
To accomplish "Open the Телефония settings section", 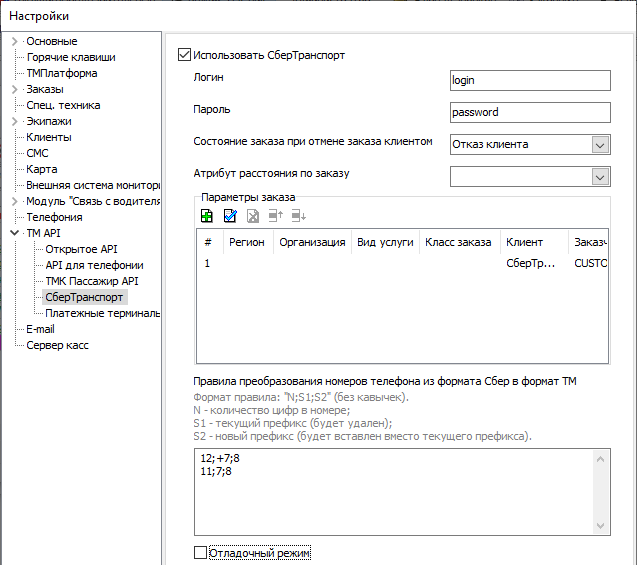I will pos(54,217).
